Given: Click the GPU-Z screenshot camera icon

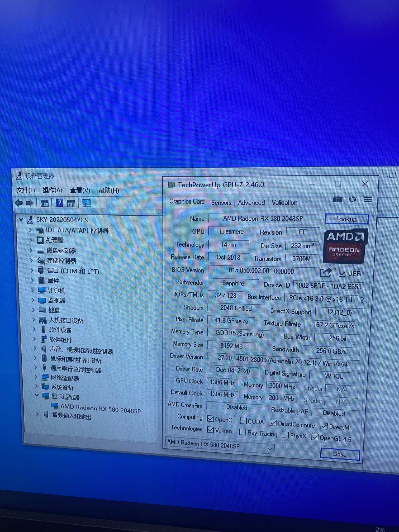Looking at the screenshot, I should 337,199.
